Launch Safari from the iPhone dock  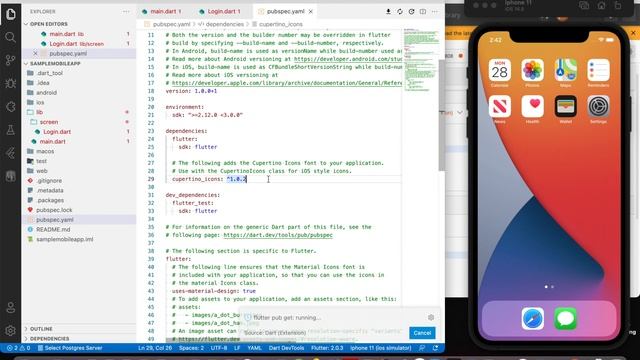pos(533,318)
